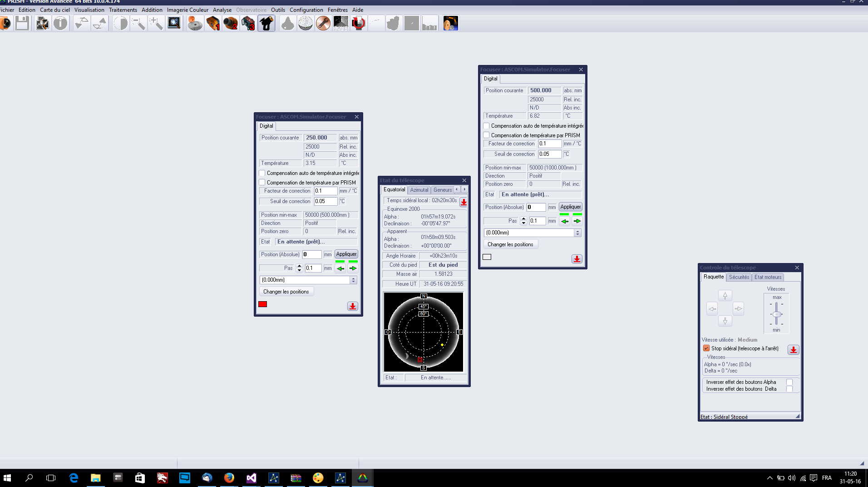Viewport: 868px width, 487px height.
Task: Check Compensation de température par PRISM in right Focuser
Action: tap(486, 135)
